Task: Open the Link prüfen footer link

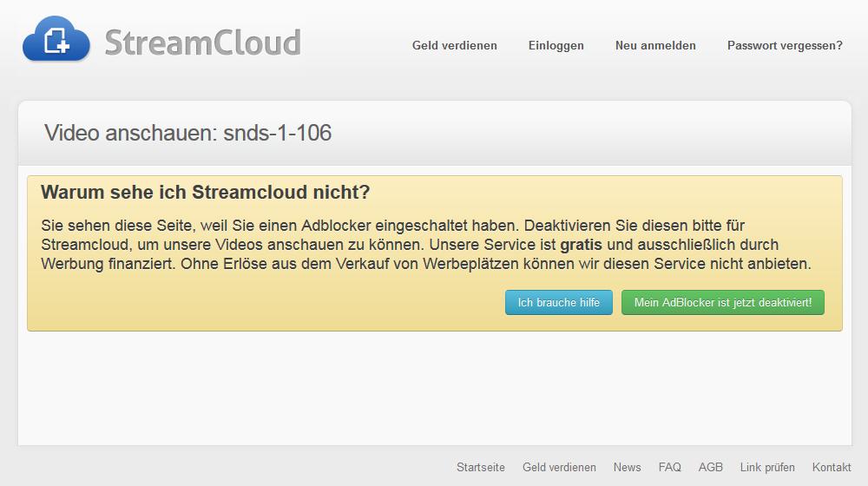Action: click(x=767, y=467)
